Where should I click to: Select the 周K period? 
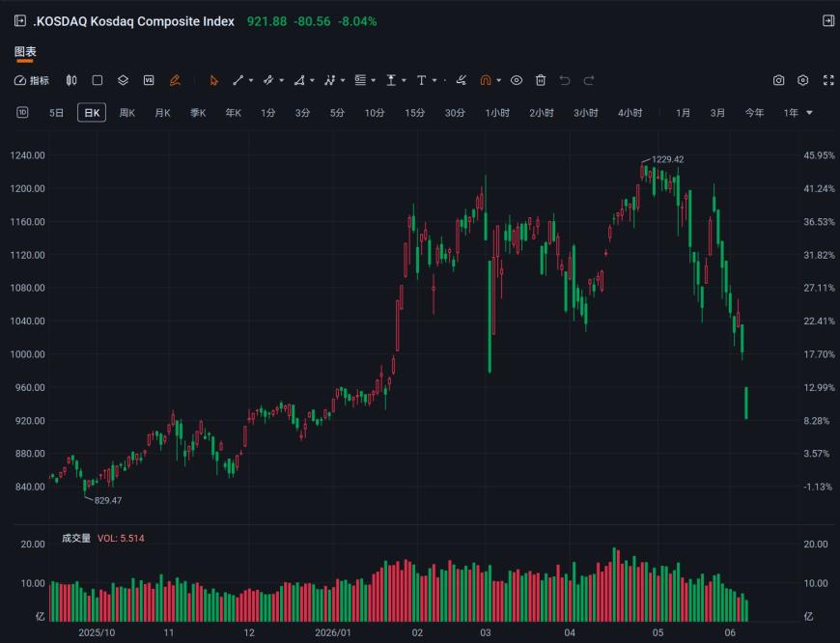pos(126,113)
